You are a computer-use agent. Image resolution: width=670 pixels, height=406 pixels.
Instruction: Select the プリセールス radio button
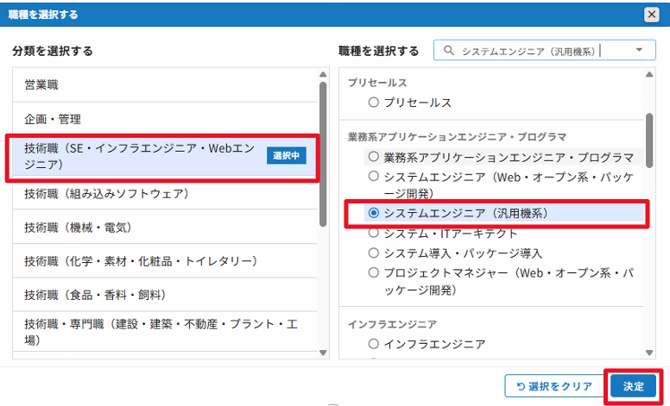(375, 102)
